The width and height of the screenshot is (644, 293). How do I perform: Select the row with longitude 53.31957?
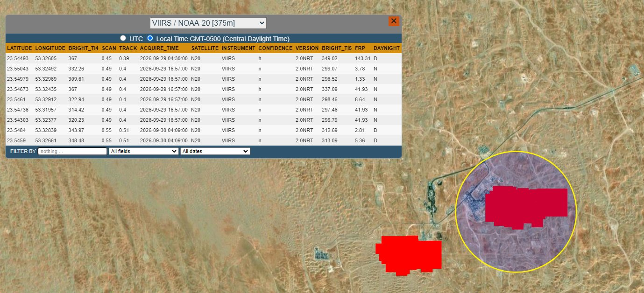204,110
